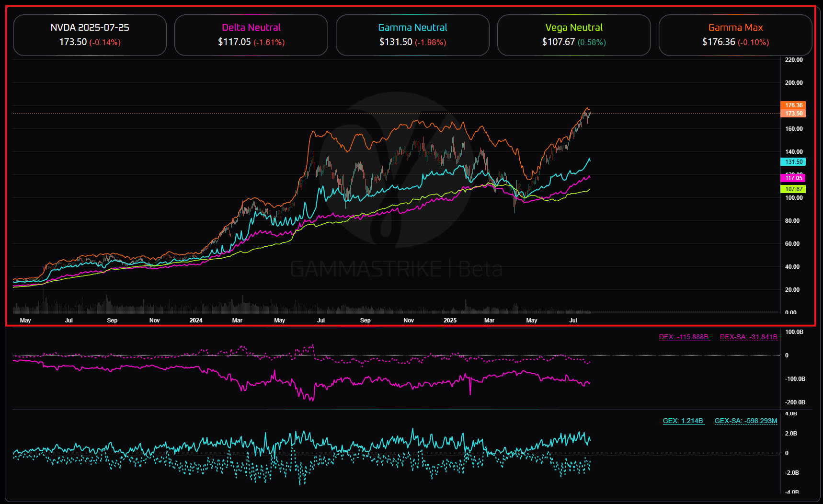This screenshot has width=823, height=504.
Task: Click the -200.0B tick on DEX axis
Action: pyautogui.click(x=794, y=402)
